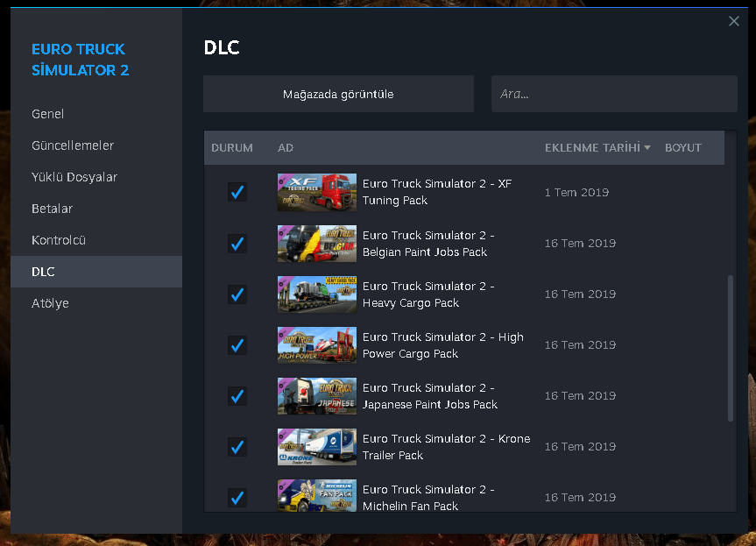Open the Genel settings tab

point(96,114)
